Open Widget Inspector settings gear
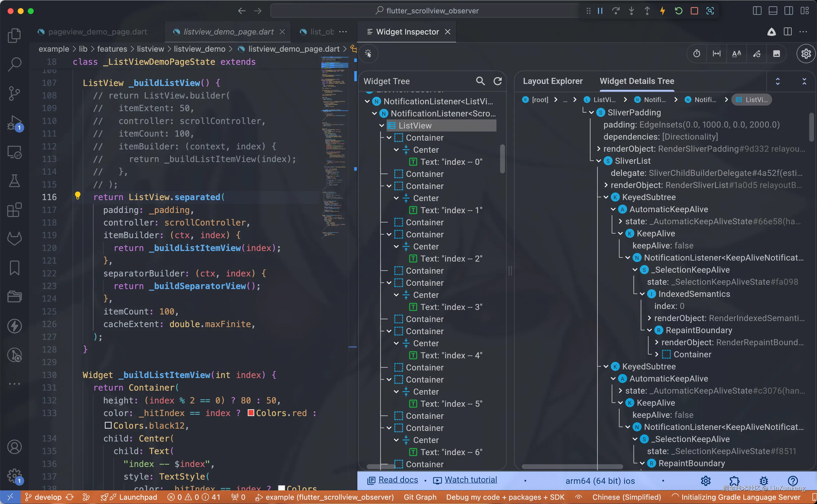This screenshot has height=504, width=817. click(806, 53)
